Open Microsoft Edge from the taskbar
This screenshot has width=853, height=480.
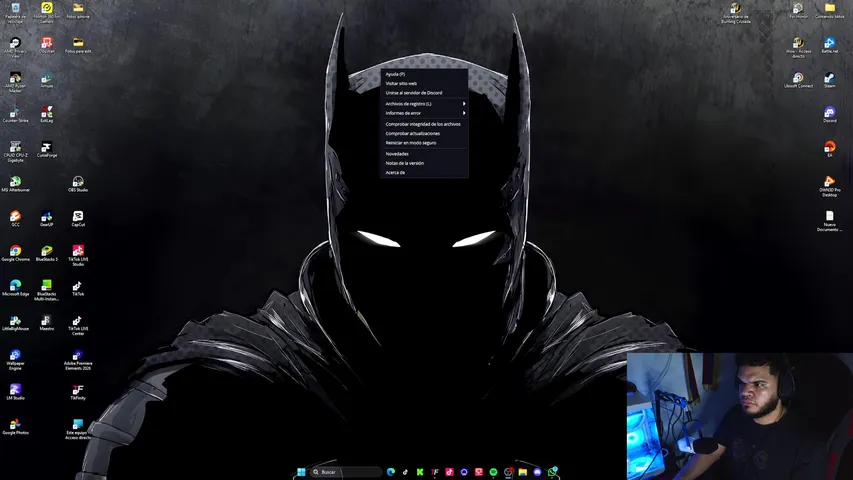click(x=391, y=472)
